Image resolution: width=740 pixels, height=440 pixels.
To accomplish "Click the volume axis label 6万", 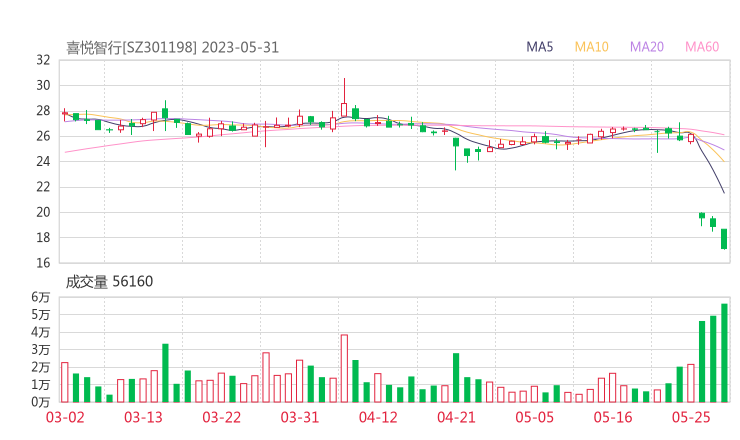I will pos(41,297).
